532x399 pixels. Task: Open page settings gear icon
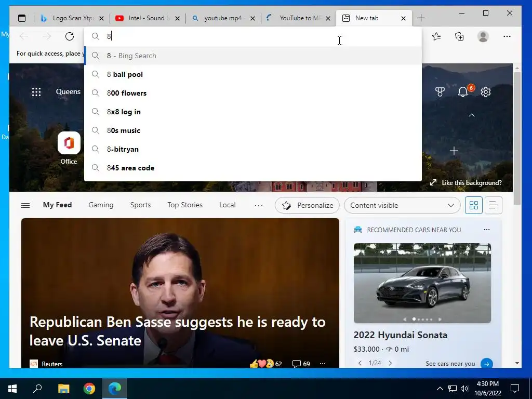(x=486, y=92)
